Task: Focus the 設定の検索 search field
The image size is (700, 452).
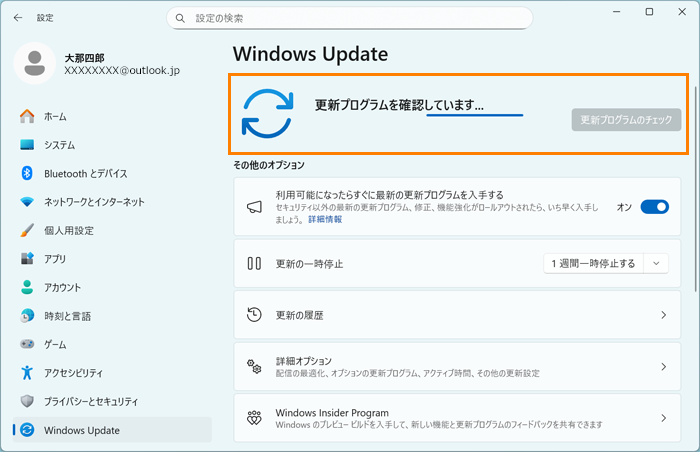Action: click(350, 18)
